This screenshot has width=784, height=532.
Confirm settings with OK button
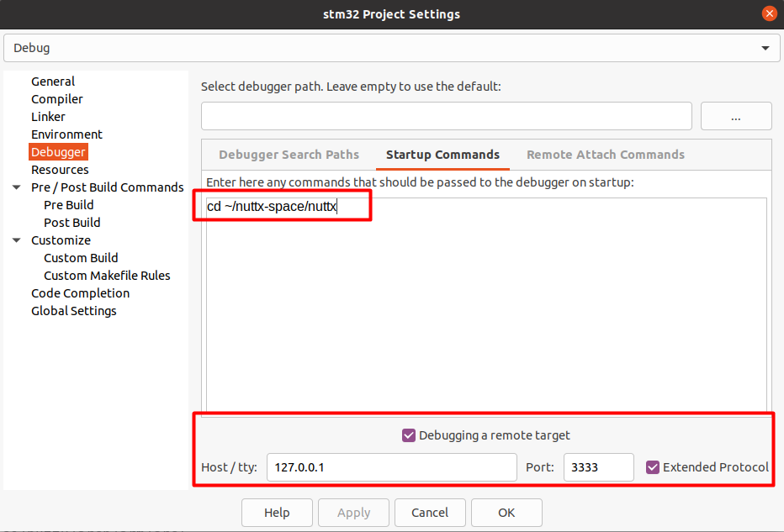pyautogui.click(x=506, y=513)
